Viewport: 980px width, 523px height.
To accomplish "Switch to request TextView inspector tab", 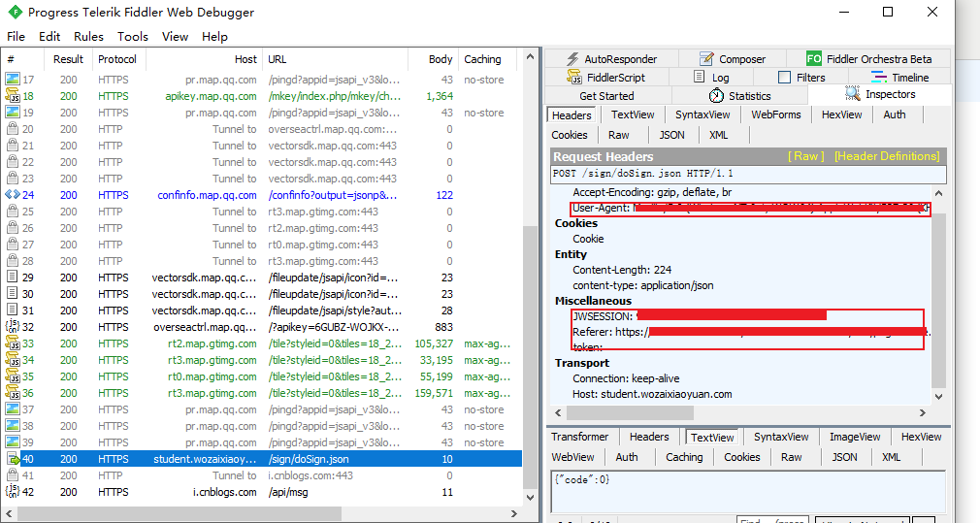I will point(633,114).
